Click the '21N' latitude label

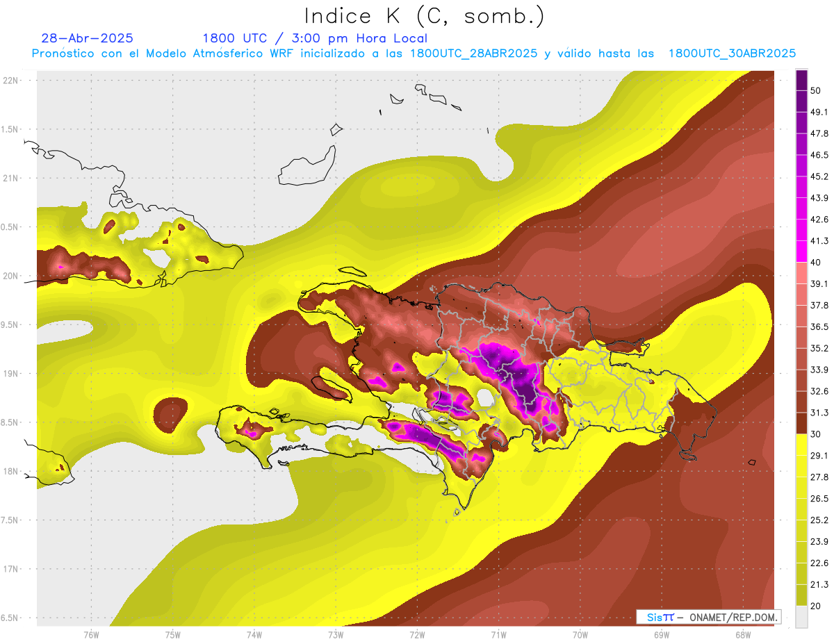tap(11, 178)
